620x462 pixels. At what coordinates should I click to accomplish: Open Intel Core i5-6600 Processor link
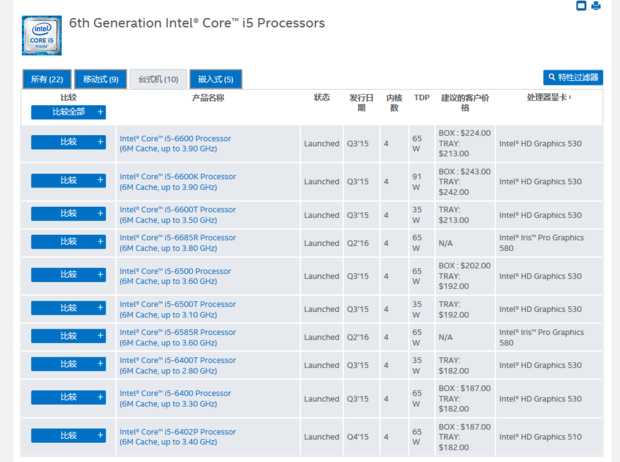[175, 144]
